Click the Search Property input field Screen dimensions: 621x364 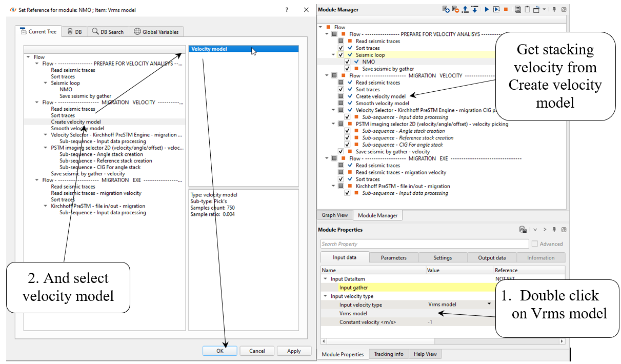[424, 244]
